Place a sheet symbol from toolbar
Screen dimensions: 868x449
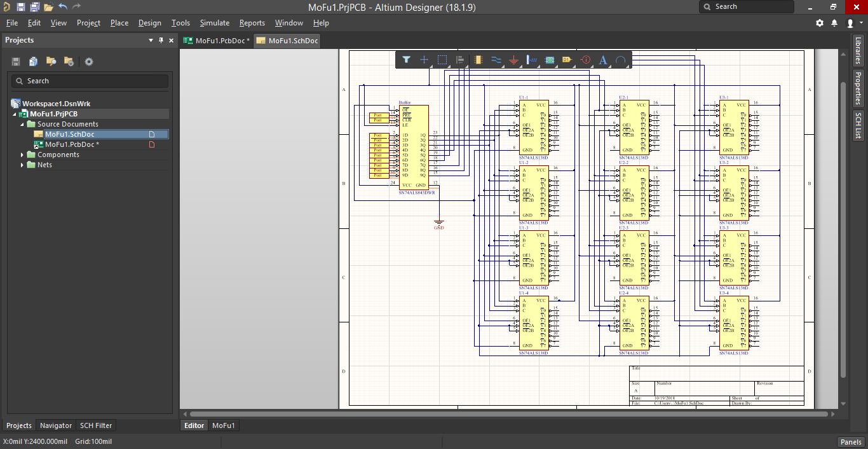point(550,60)
